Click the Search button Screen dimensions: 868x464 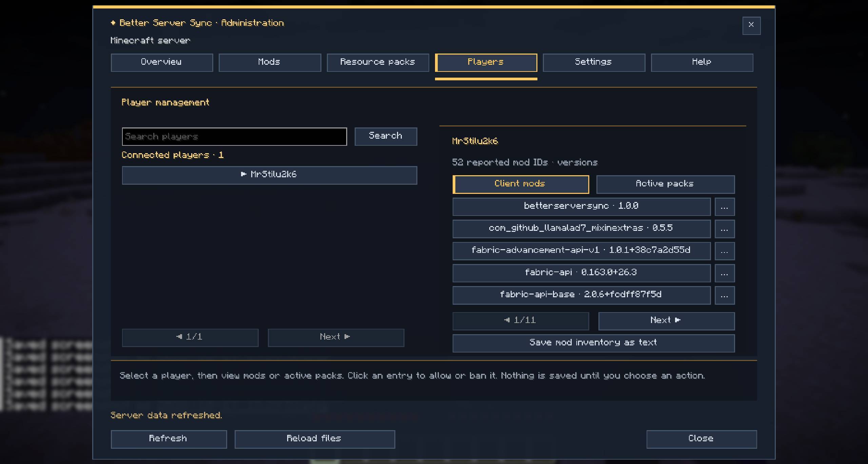pos(386,137)
